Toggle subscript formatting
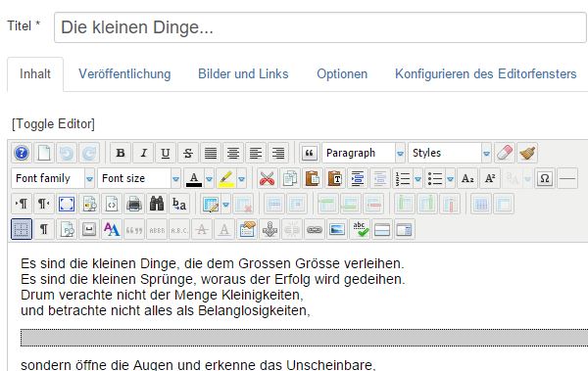 pos(467,178)
